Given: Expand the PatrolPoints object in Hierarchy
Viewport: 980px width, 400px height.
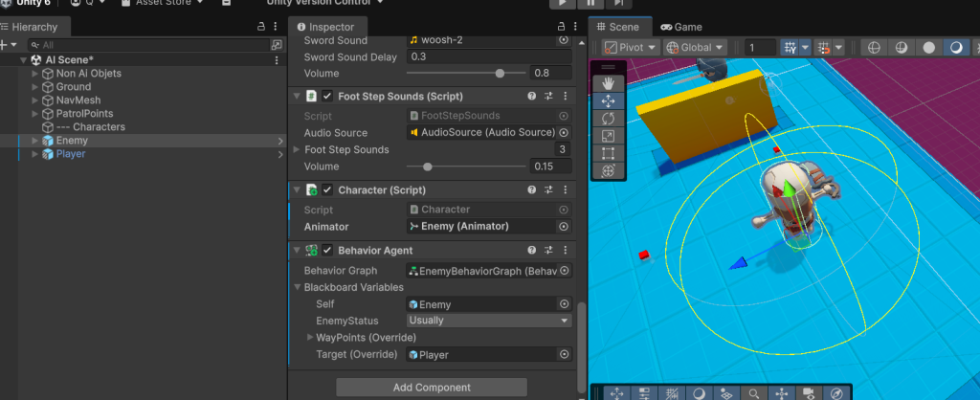Looking at the screenshot, I should tap(35, 114).
